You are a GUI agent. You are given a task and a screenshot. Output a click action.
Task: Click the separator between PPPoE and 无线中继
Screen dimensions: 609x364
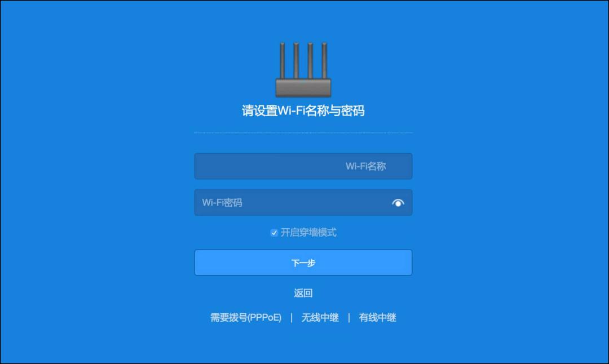292,317
